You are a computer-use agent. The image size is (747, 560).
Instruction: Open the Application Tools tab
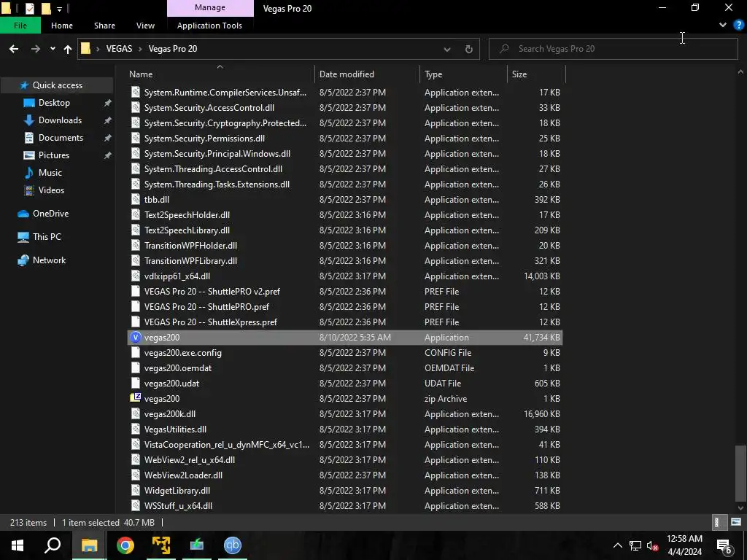point(209,26)
